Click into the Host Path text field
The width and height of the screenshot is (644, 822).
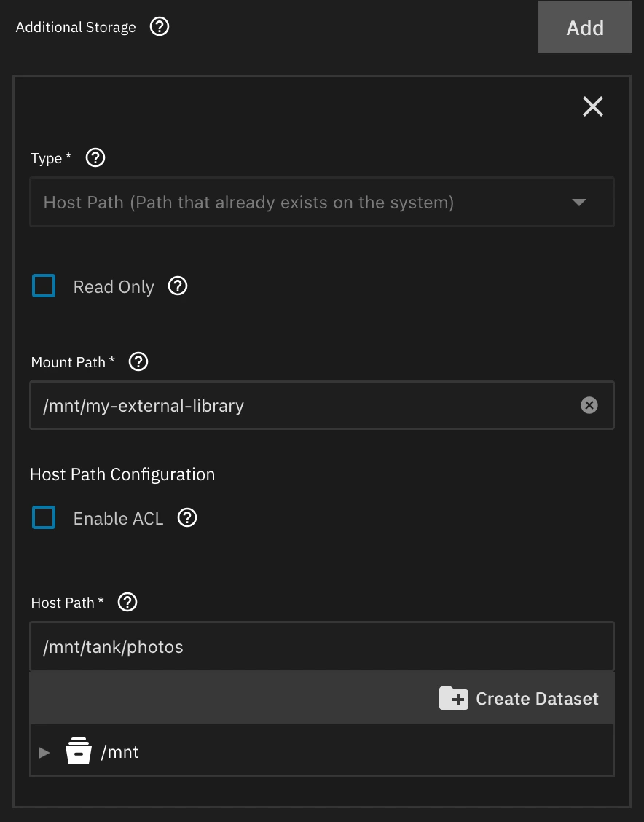pyautogui.click(x=322, y=646)
